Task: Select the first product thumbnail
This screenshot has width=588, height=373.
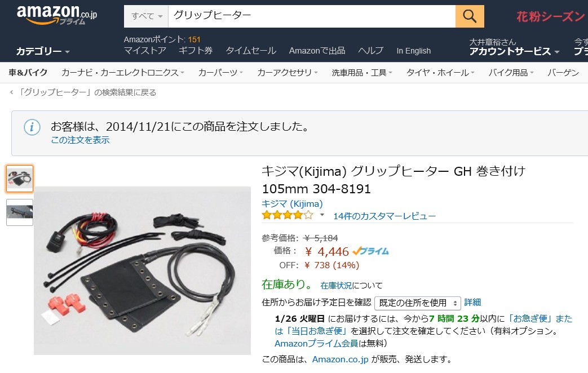Action: pos(20,179)
